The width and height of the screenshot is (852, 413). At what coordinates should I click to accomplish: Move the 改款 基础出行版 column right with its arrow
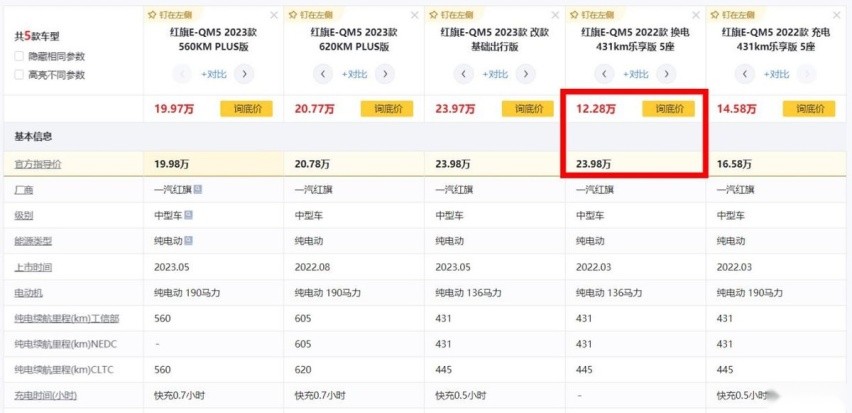click(x=525, y=73)
